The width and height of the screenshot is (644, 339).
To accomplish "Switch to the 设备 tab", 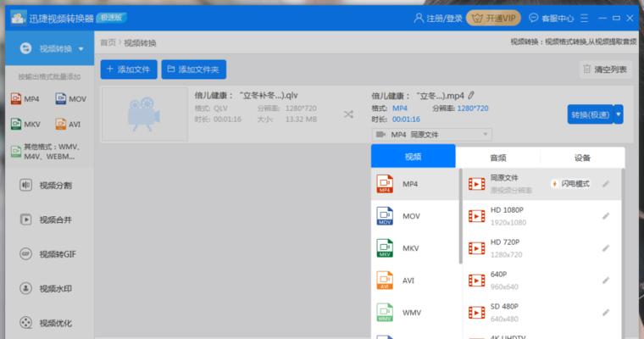I will pos(582,158).
